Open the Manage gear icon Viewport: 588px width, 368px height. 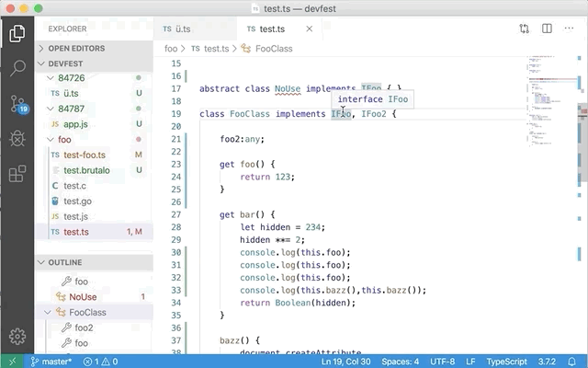coord(17,337)
